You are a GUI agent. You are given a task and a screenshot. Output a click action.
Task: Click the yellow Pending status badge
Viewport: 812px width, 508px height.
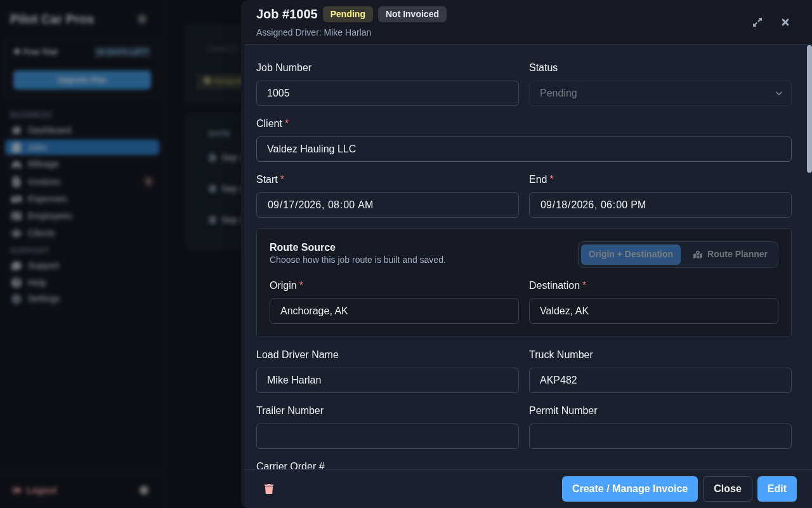pyautogui.click(x=348, y=14)
